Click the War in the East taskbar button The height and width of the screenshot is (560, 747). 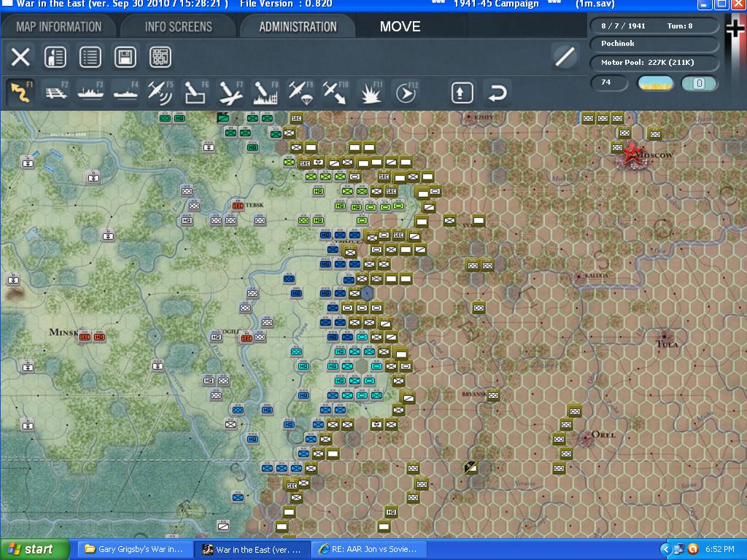point(252,549)
